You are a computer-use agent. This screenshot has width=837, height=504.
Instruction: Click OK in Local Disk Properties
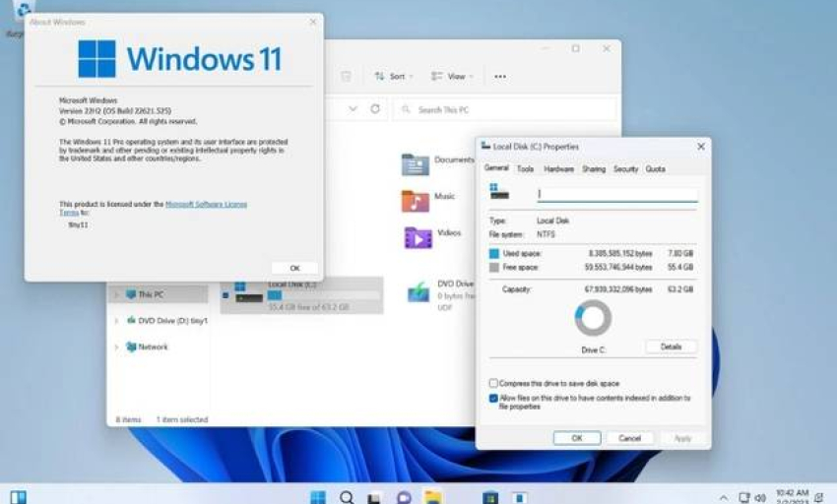point(577,438)
